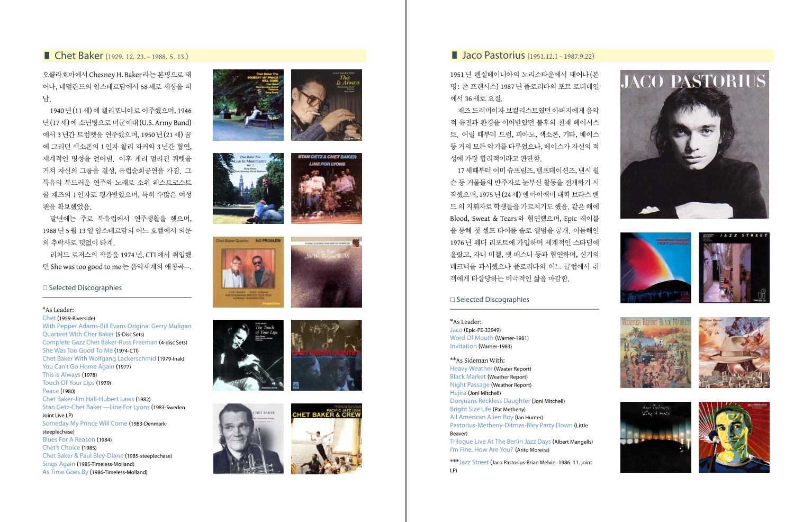Open the large 'JACO PASTORIUS' portrait cover
This screenshot has height=522, width=812.
694,144
